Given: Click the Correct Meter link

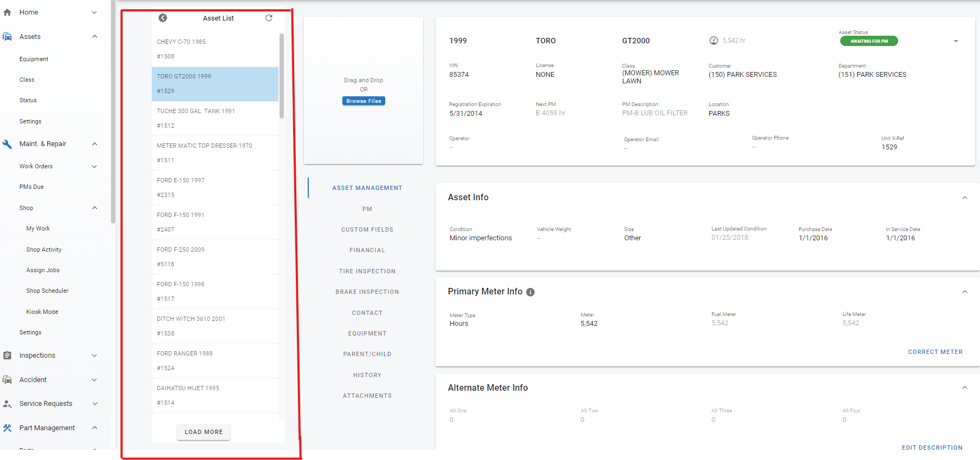Looking at the screenshot, I should 935,352.
